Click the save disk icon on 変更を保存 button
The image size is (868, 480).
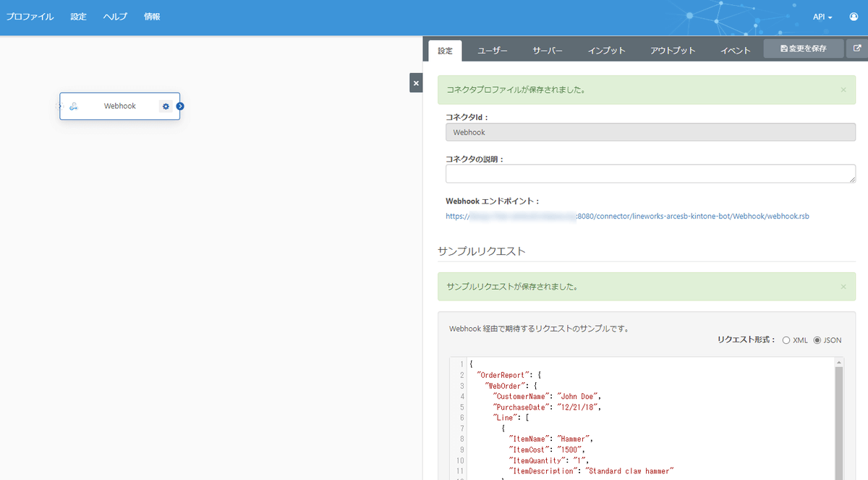786,48
